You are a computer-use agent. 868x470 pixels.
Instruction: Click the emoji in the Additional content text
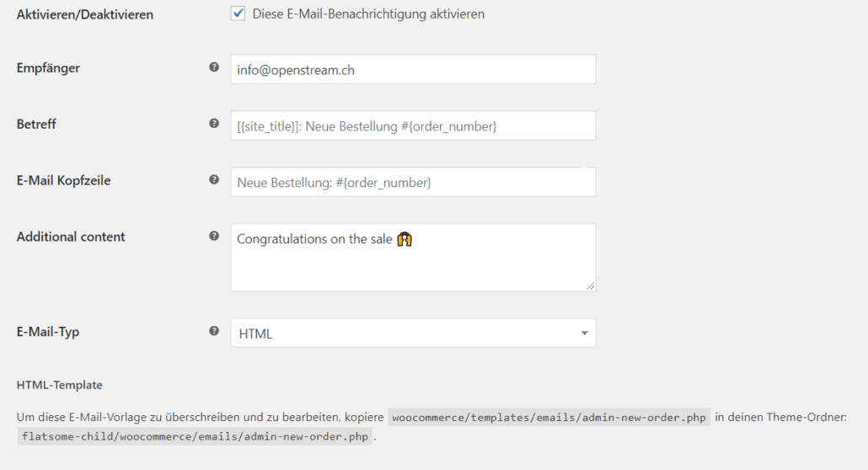coord(405,239)
